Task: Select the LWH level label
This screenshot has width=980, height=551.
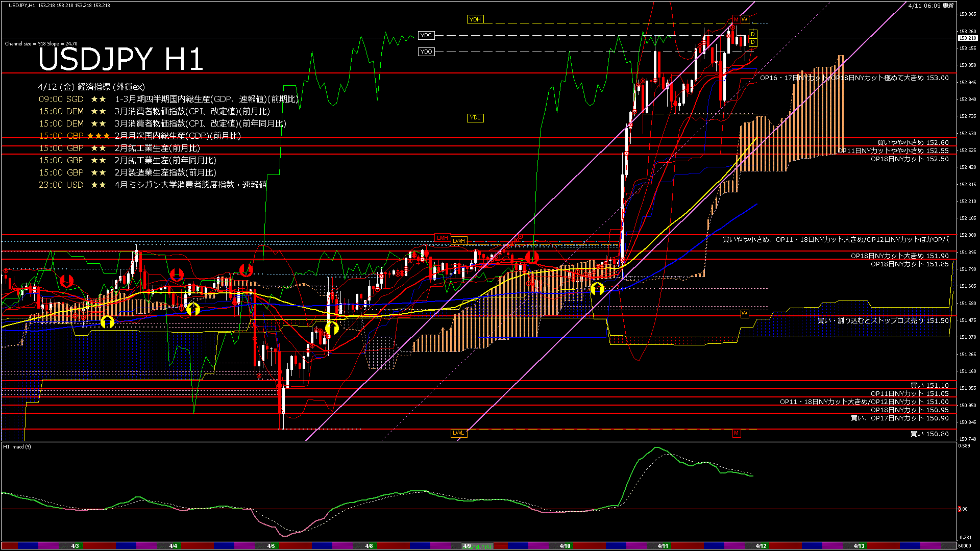Action: (x=458, y=241)
